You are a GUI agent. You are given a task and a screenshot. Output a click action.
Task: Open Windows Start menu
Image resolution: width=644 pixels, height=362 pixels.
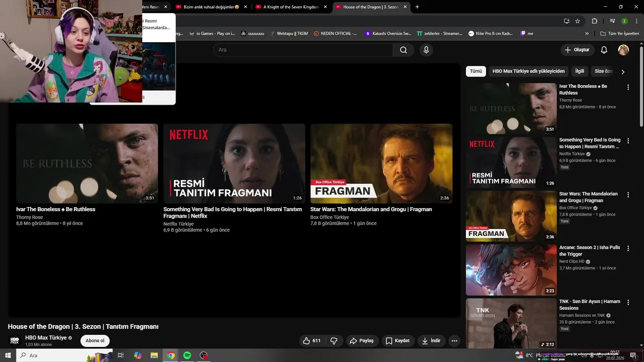pyautogui.click(x=8, y=355)
